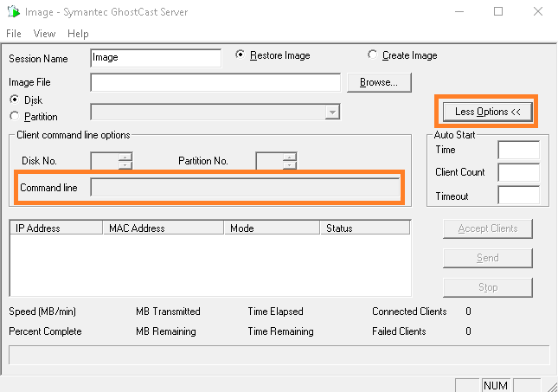Open the File menu
Image resolution: width=558 pixels, height=392 pixels.
(x=14, y=34)
